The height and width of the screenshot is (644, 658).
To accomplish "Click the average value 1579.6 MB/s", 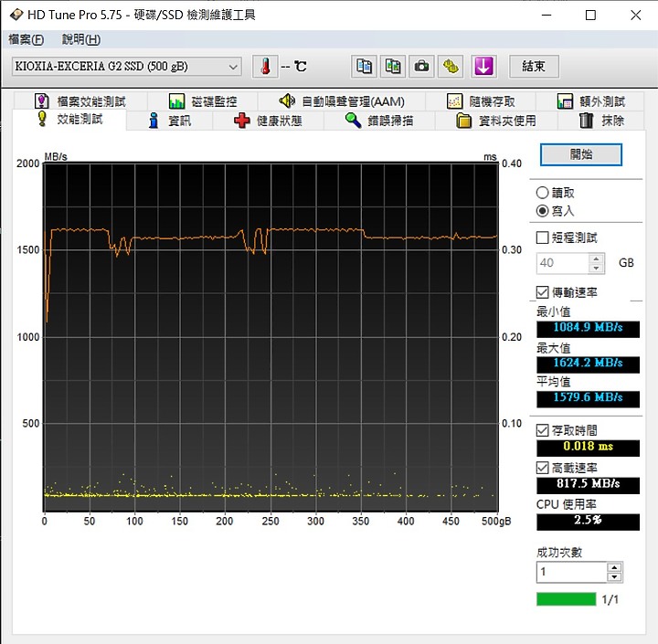I will click(588, 399).
